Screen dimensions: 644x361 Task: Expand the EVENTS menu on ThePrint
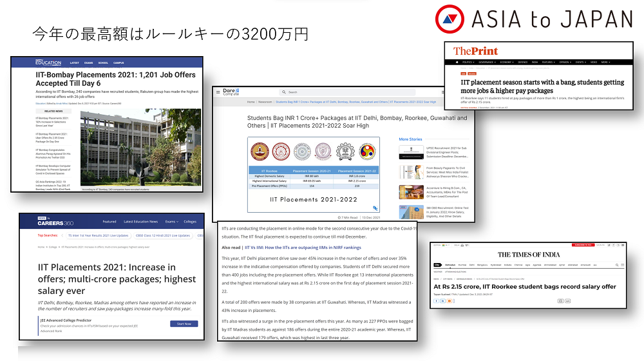tap(581, 62)
